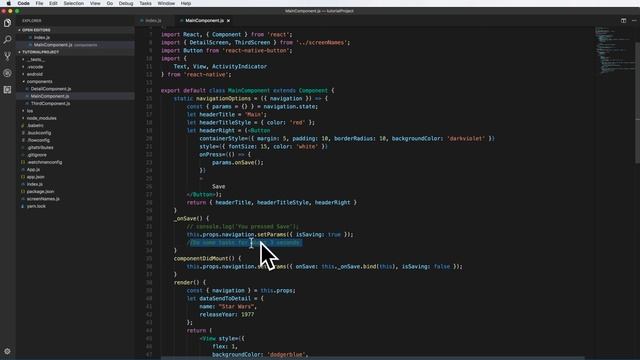Open index.js in the project root
640x360 pixels.
pos(35,184)
